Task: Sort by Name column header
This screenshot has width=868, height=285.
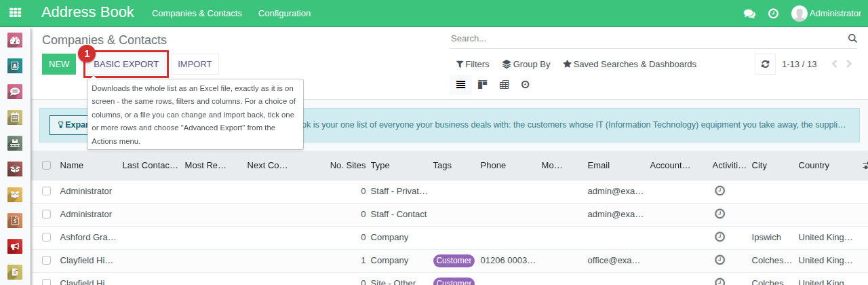Action: pos(72,165)
